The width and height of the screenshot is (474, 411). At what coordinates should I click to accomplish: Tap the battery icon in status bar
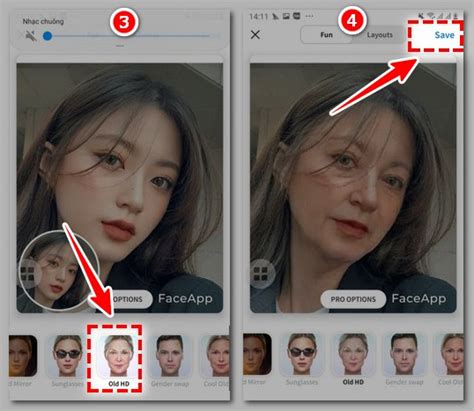pyautogui.click(x=455, y=16)
